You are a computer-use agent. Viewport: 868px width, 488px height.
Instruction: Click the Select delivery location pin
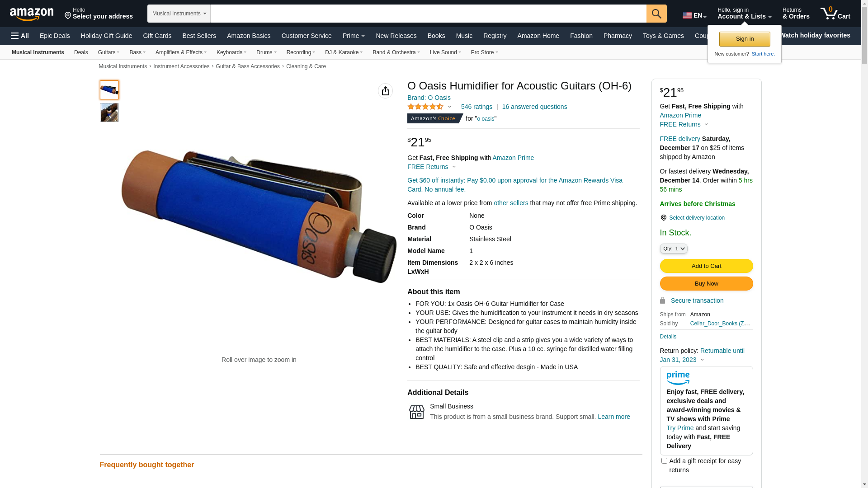(663, 218)
